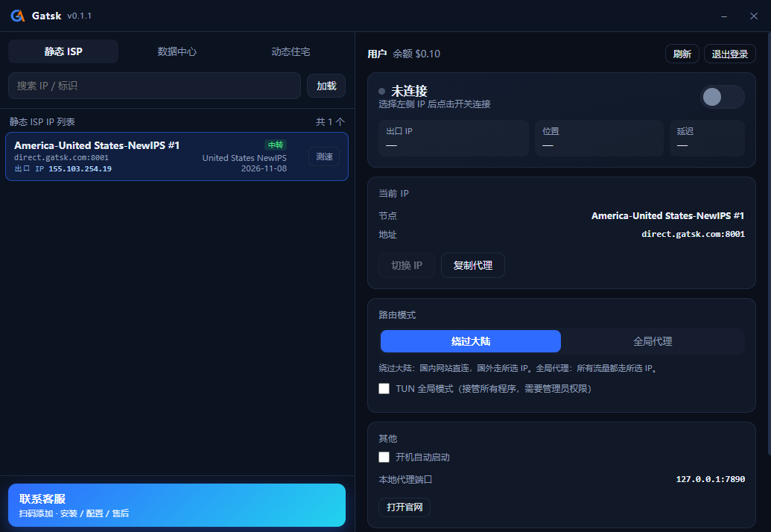Click the 位置 info box
Screen dimensions: 771x532
pos(599,138)
